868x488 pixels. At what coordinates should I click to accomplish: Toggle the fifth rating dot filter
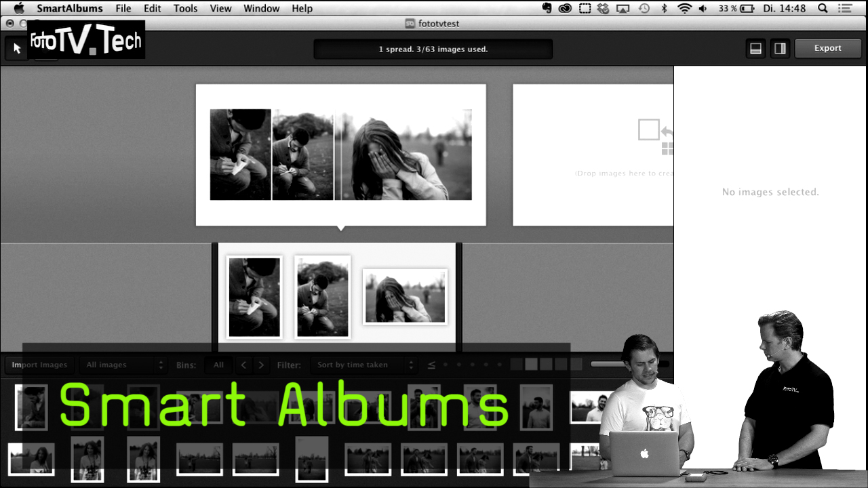pos(499,364)
